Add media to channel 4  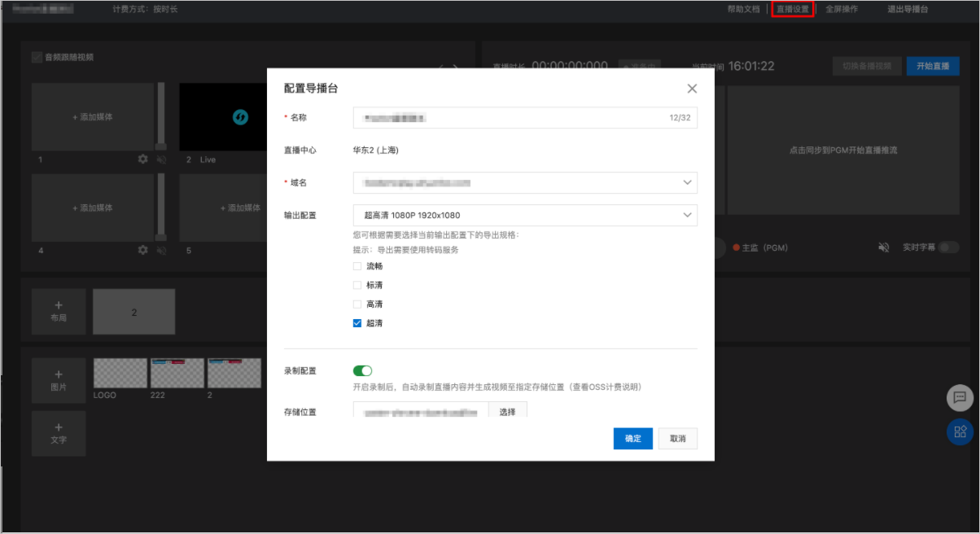[x=93, y=208]
